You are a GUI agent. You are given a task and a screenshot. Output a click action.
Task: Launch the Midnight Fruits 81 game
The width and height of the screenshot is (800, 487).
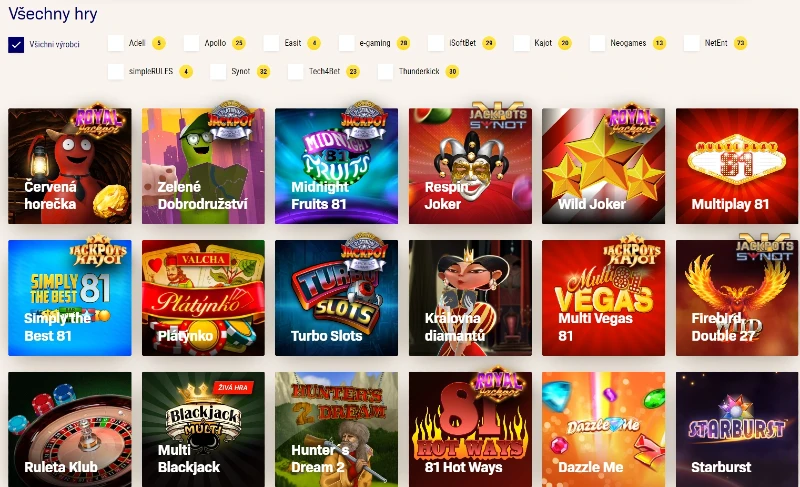tap(336, 166)
